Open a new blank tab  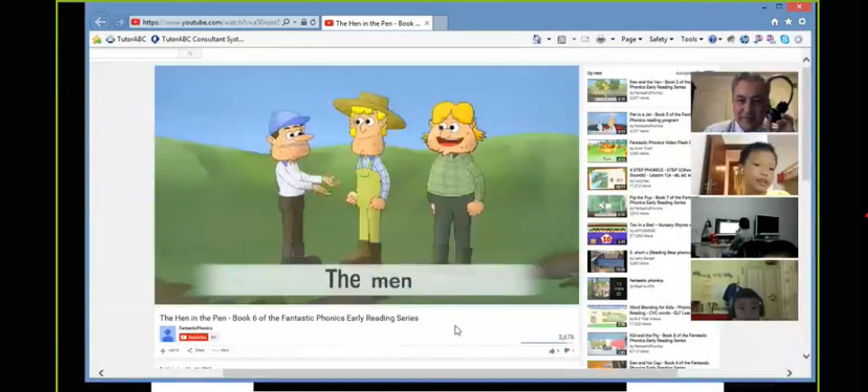440,23
